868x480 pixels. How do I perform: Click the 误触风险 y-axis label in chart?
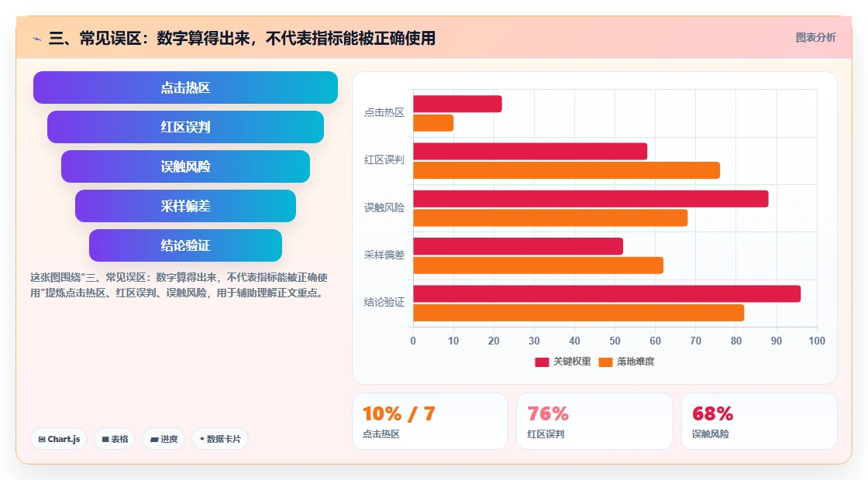[384, 208]
